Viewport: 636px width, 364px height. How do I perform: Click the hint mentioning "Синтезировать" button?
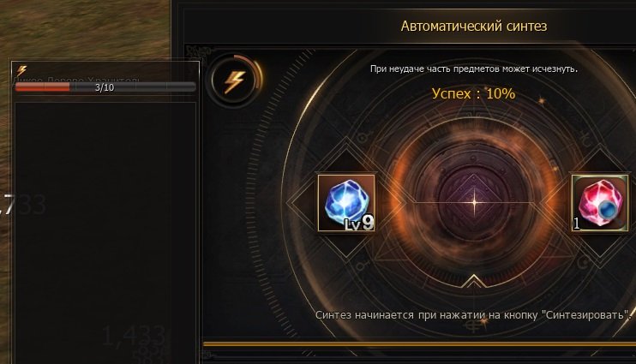point(473,315)
